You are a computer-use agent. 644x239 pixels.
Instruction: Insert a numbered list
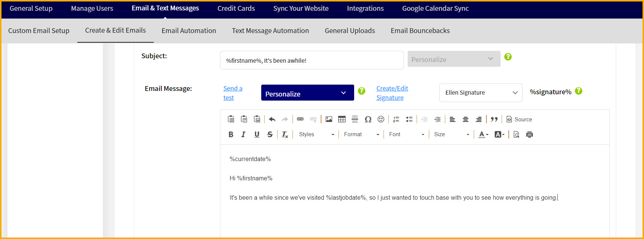pos(396,119)
